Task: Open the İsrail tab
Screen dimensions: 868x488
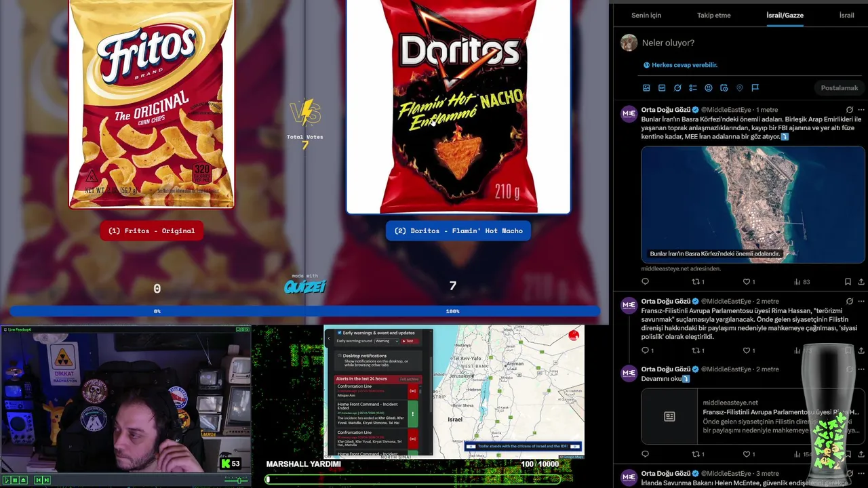Action: coord(847,15)
